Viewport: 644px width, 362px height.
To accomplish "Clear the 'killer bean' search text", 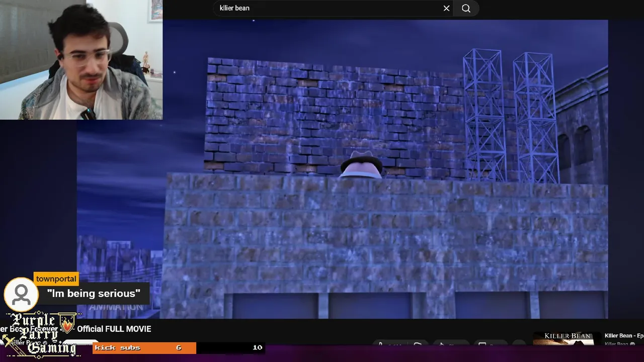I will pyautogui.click(x=446, y=8).
